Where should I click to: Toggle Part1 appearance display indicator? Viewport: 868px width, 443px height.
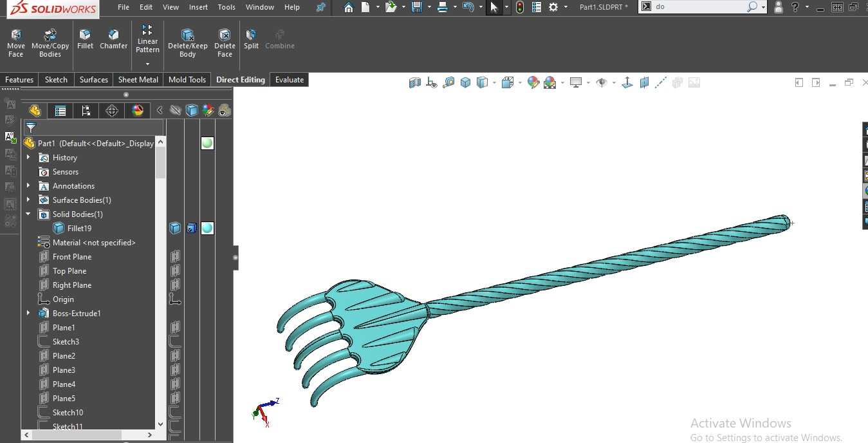point(207,143)
